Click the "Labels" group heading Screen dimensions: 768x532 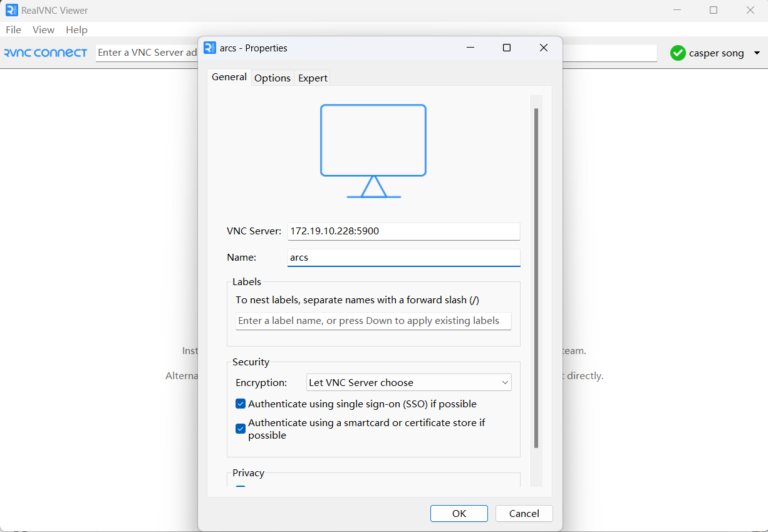[247, 282]
